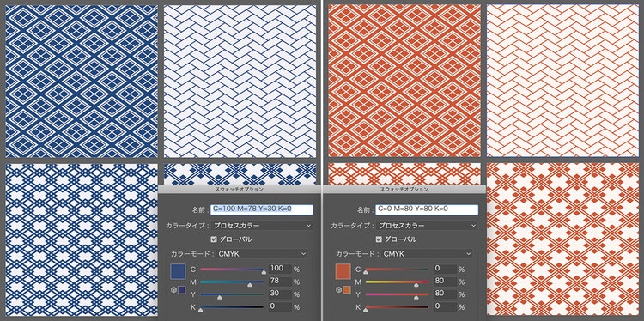This screenshot has width=644, height=321.
Task: Click the small orange web-safe swatch
Action: point(347,290)
